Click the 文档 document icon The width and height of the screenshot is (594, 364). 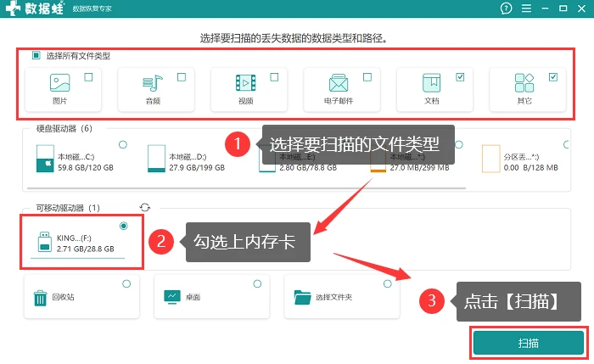(x=431, y=82)
